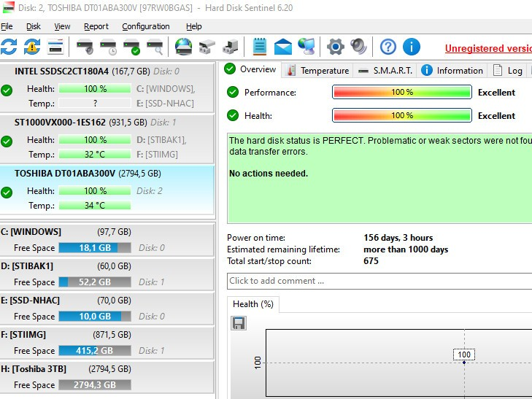The height and width of the screenshot is (399, 532).
Task: Click the 34 °C temperature bar of TOSHIBA
Action: tap(95, 206)
